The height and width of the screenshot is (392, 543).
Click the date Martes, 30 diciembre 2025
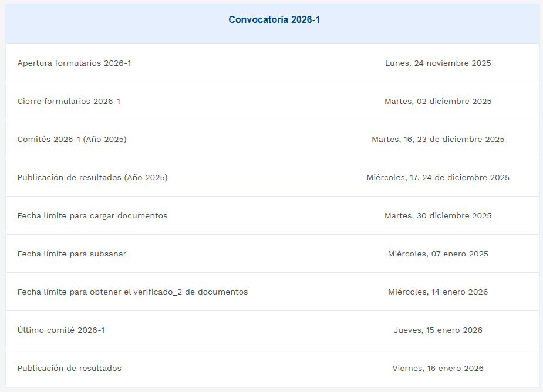click(438, 215)
